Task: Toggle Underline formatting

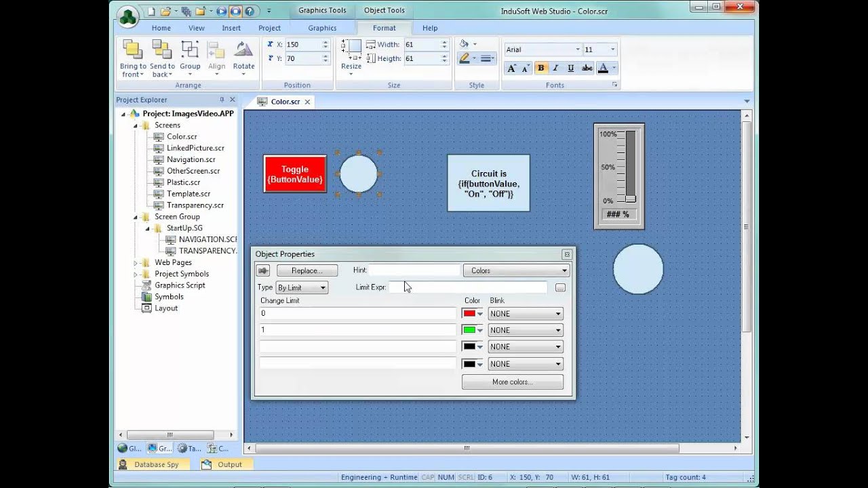Action: pyautogui.click(x=570, y=68)
